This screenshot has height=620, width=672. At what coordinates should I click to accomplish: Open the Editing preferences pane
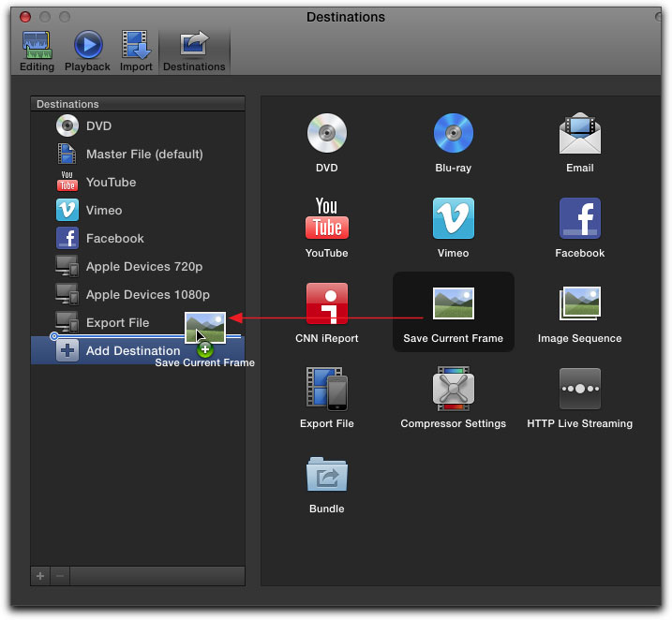[x=37, y=52]
